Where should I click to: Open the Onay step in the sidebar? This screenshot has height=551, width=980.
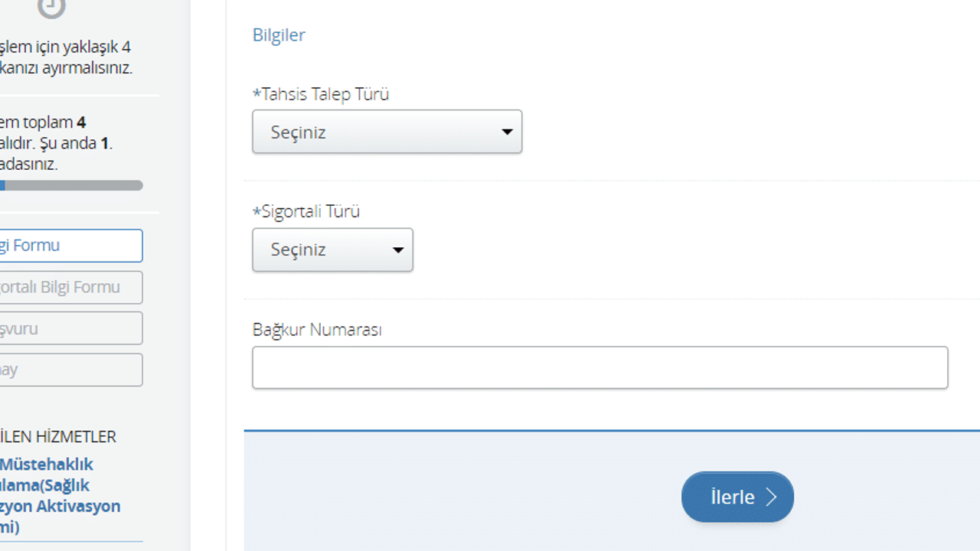tap(69, 370)
